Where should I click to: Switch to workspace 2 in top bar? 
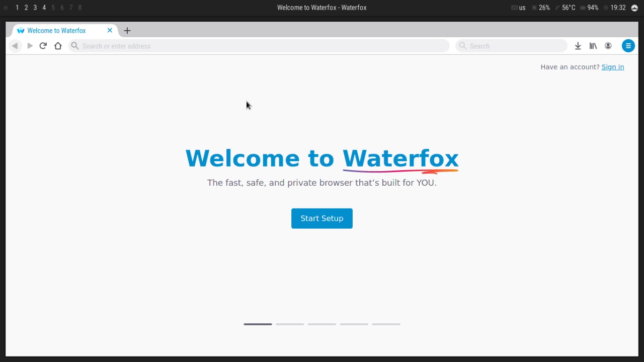(x=26, y=8)
